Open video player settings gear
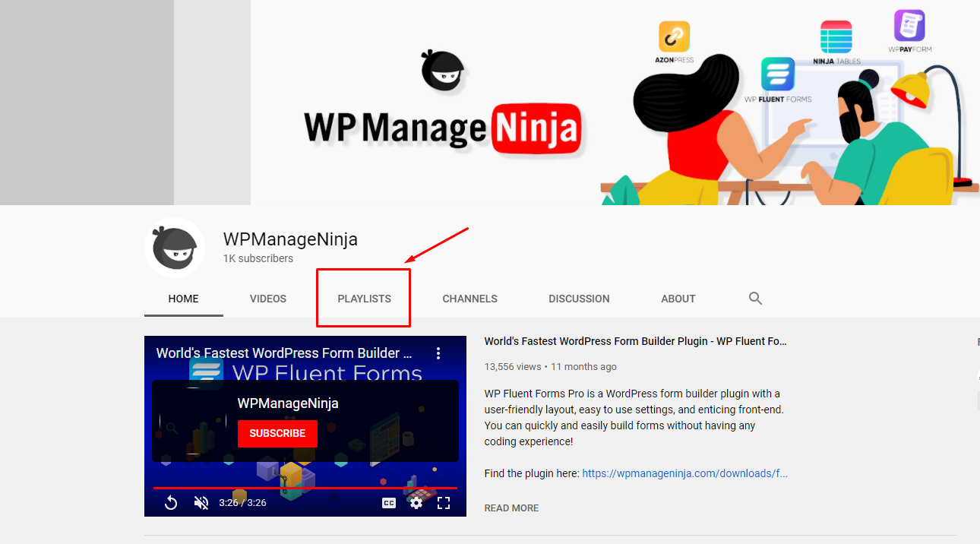This screenshot has height=544, width=980. (416, 503)
